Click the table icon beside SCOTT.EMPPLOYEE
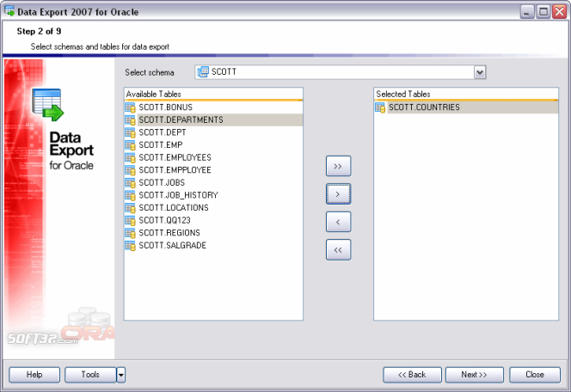The width and height of the screenshot is (571, 392). point(130,170)
